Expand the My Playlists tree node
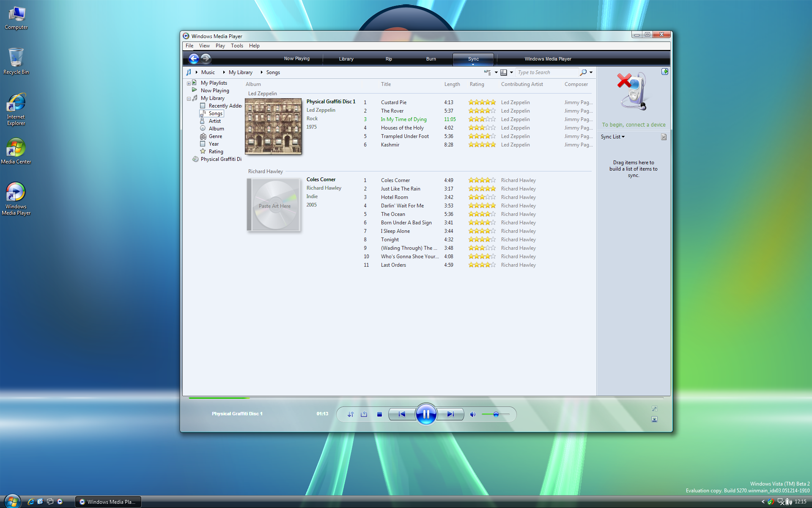The image size is (812, 508). pos(189,83)
